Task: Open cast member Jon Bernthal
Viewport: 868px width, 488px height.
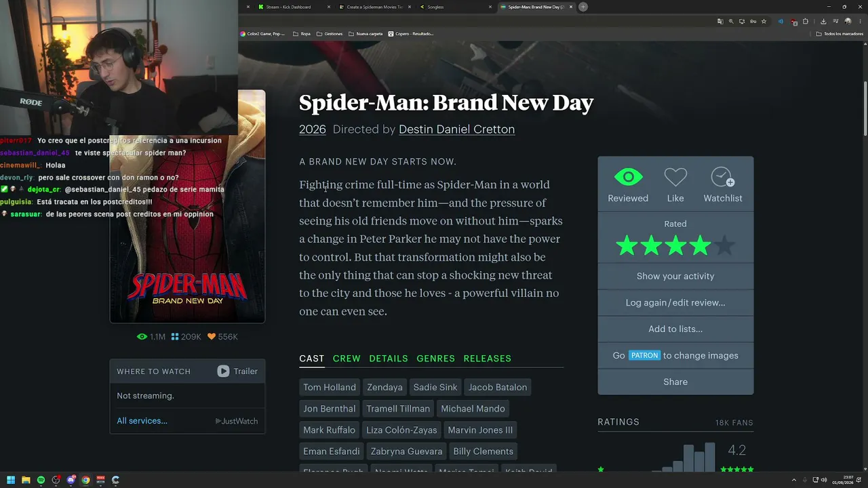Action: 330,409
